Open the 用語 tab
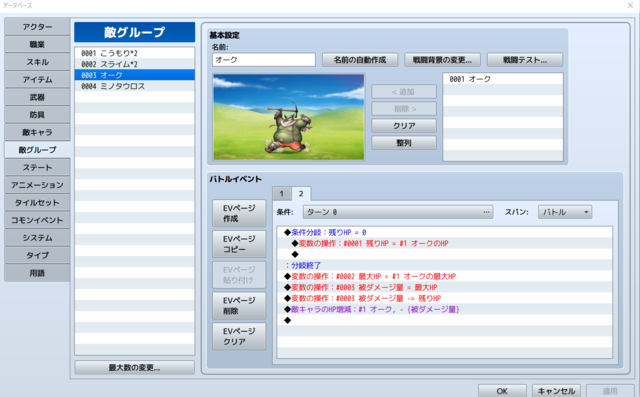 point(37,273)
